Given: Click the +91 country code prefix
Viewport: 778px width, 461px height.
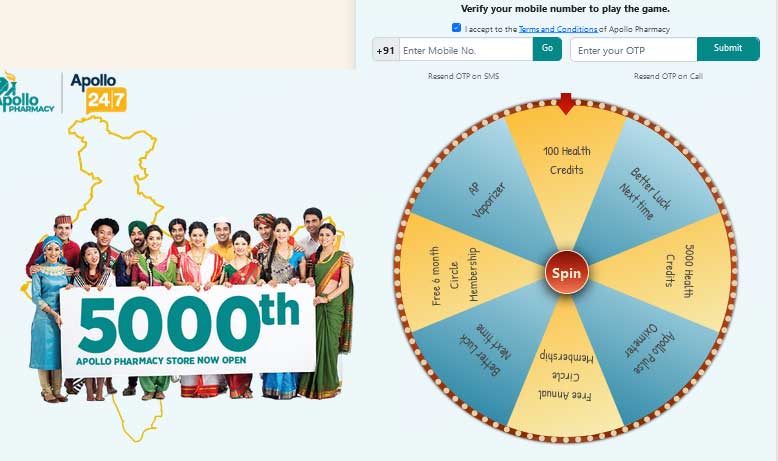Looking at the screenshot, I should point(386,50).
